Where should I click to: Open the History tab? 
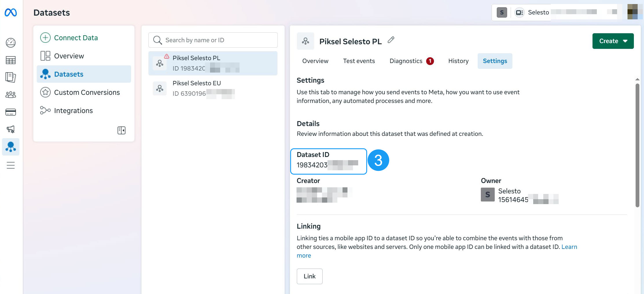tap(458, 61)
